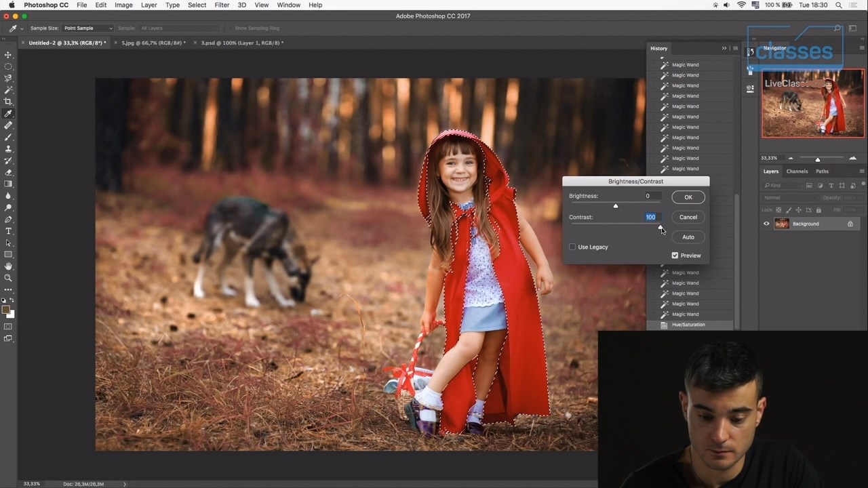Click OK in Brightness/Contrast dialog

pos(688,197)
